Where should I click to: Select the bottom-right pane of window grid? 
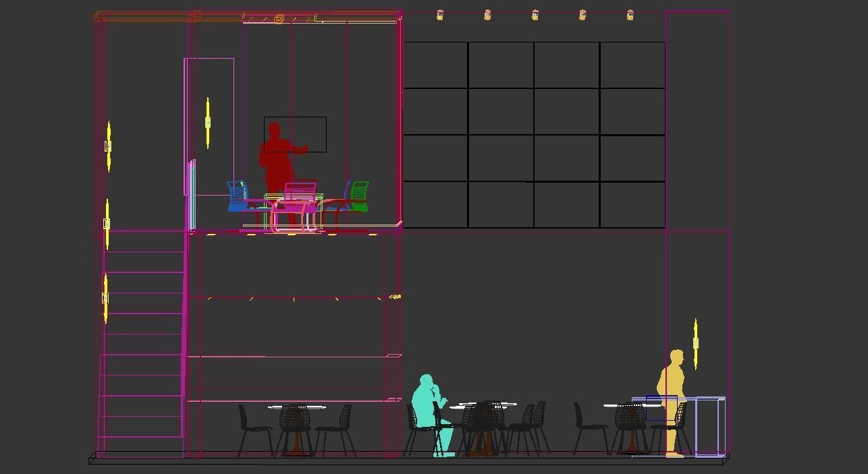pyautogui.click(x=632, y=204)
